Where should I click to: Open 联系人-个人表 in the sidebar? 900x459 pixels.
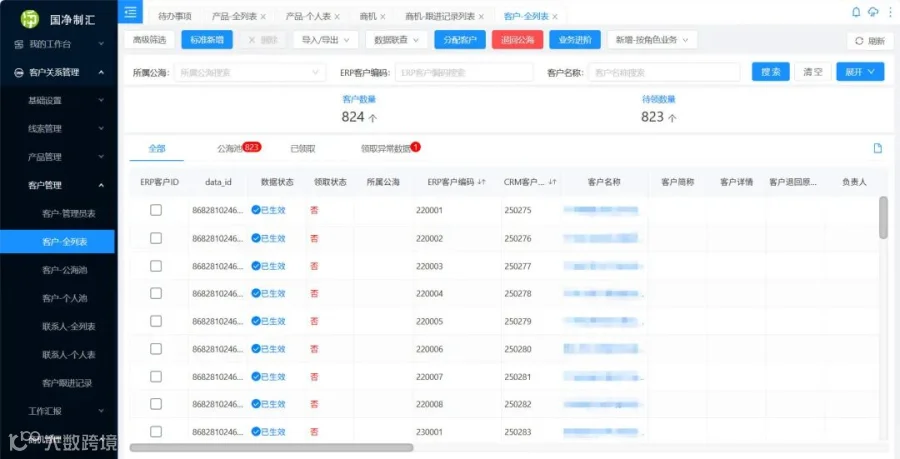[68, 355]
